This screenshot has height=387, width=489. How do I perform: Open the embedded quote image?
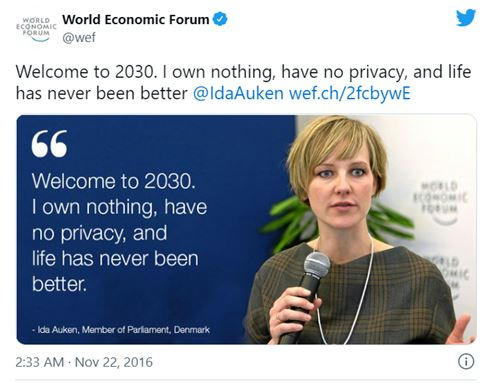pyautogui.click(x=246, y=229)
